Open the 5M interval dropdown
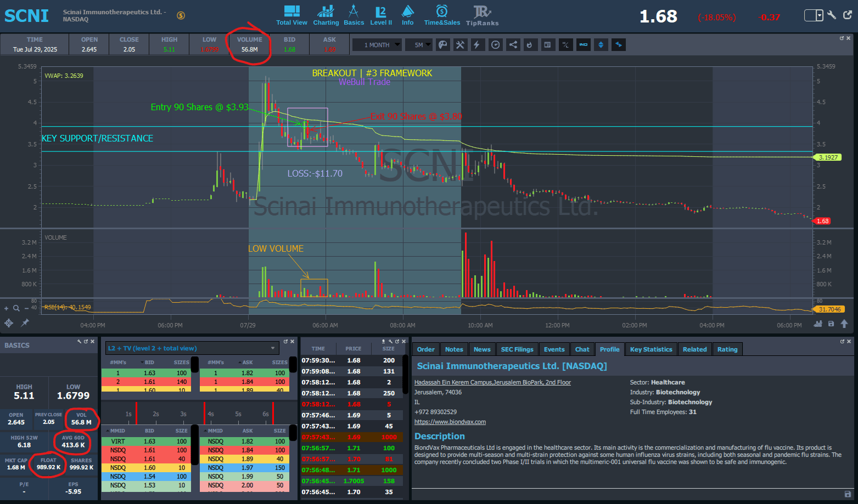Viewport: 858px width, 504px height. 419,45
